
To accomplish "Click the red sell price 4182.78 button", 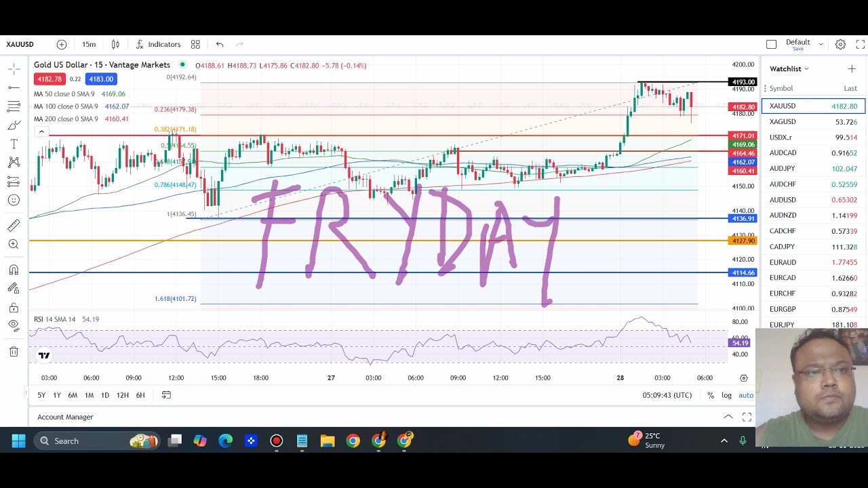I will tap(50, 79).
